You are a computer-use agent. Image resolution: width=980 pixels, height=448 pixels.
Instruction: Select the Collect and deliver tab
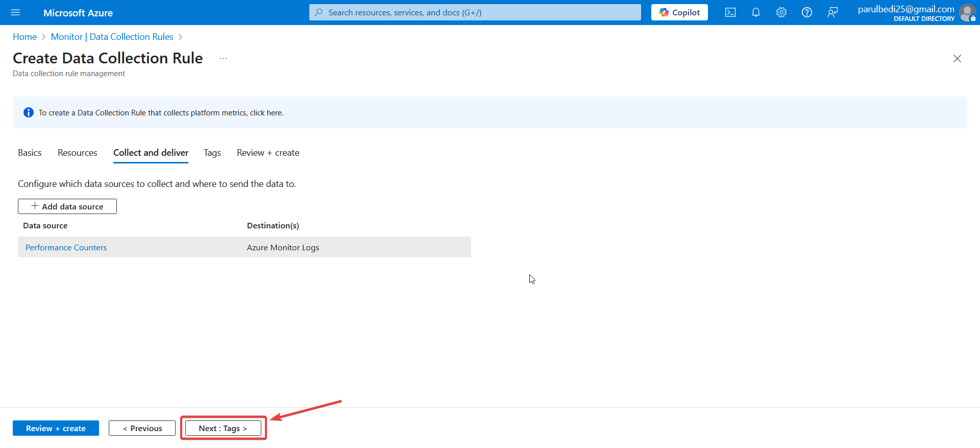151,153
